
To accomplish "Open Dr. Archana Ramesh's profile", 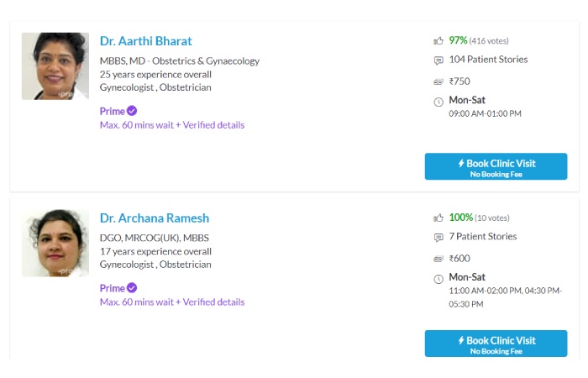I will pos(155,218).
